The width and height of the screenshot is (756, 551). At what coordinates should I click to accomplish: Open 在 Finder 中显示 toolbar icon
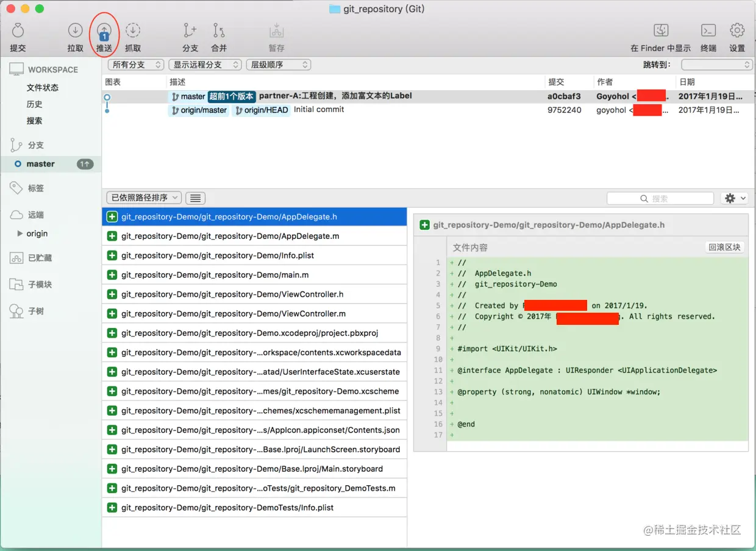(x=661, y=30)
